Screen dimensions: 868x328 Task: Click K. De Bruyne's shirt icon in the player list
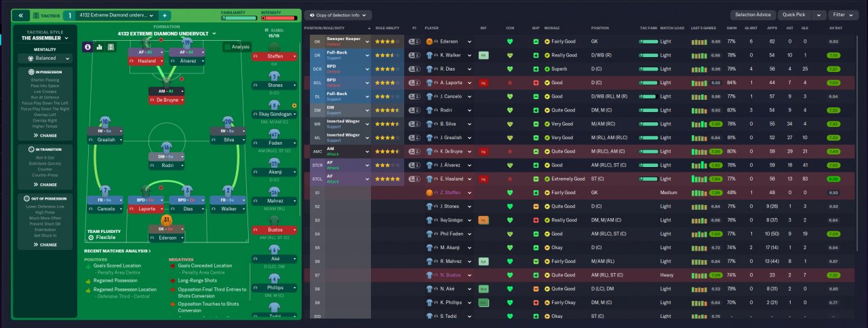click(x=430, y=151)
